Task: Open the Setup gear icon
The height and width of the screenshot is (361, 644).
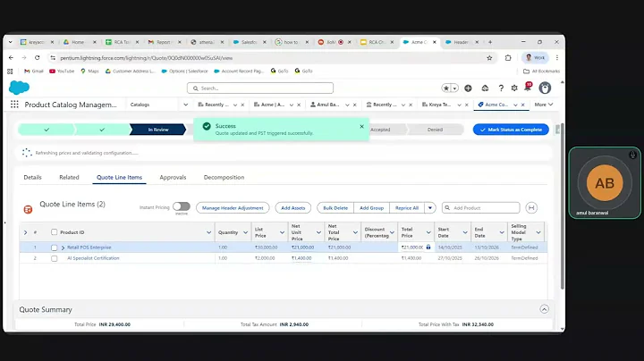Action: tap(514, 88)
